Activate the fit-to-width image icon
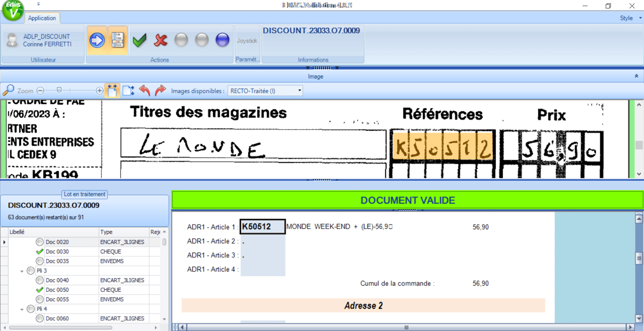 112,90
